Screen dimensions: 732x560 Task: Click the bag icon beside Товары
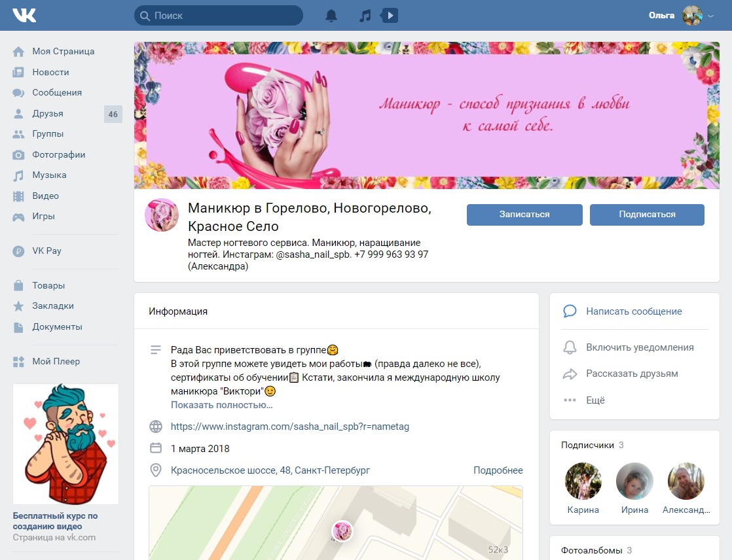click(18, 285)
